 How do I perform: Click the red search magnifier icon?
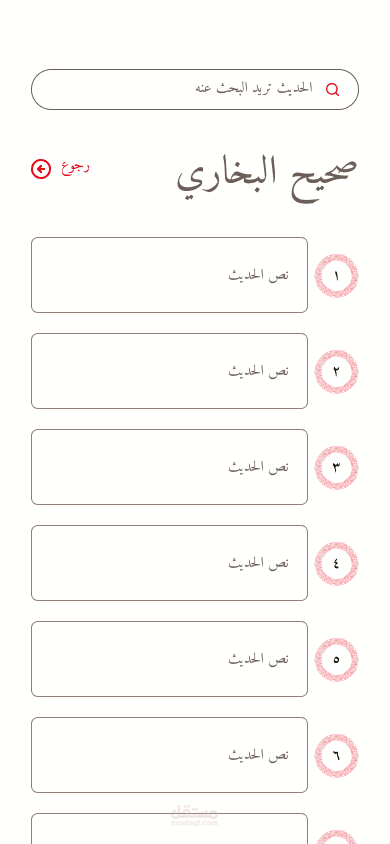[x=332, y=90]
